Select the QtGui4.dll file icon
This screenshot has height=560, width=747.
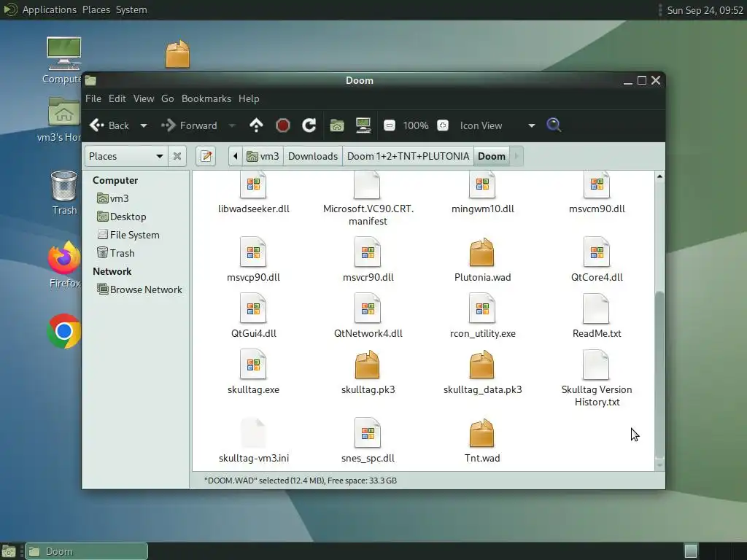tap(253, 308)
